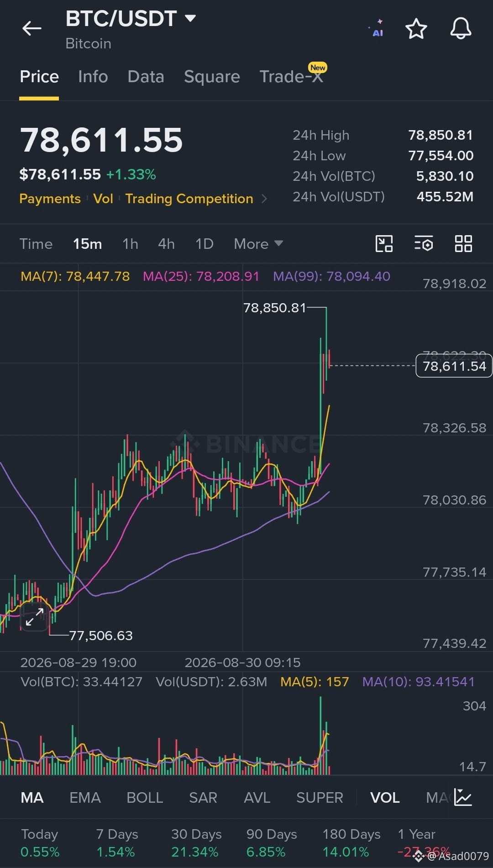Tap the volume MA(5) 157 legend
Screen dimensions: 493x868
click(x=315, y=682)
